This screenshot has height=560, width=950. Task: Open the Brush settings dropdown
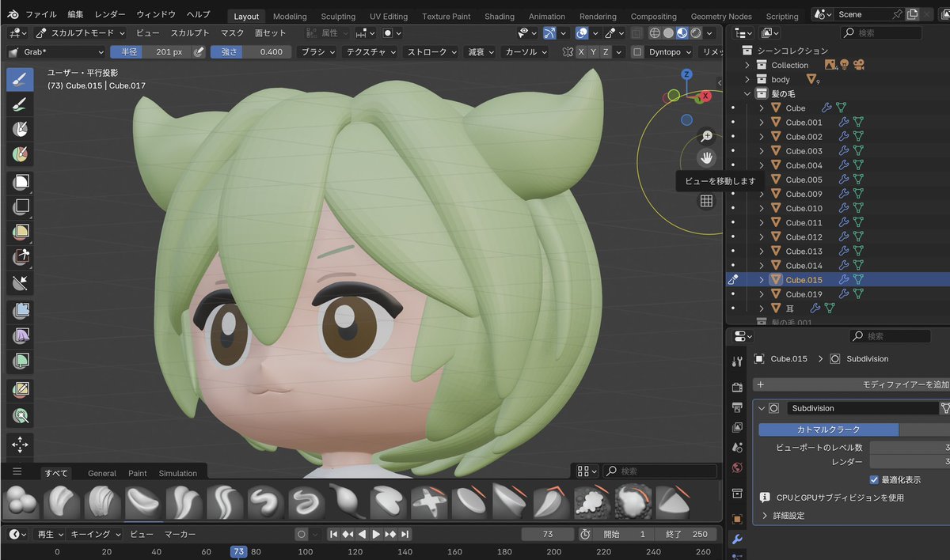pos(317,51)
